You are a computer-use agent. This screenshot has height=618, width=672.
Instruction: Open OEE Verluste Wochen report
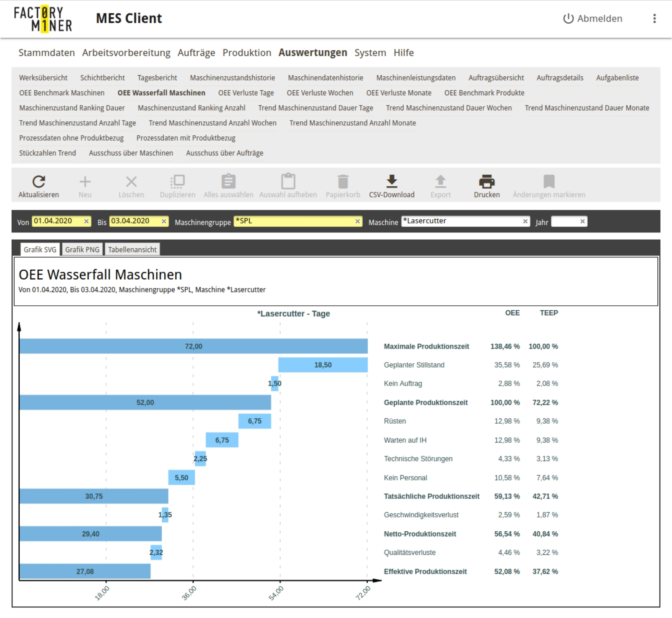point(320,93)
